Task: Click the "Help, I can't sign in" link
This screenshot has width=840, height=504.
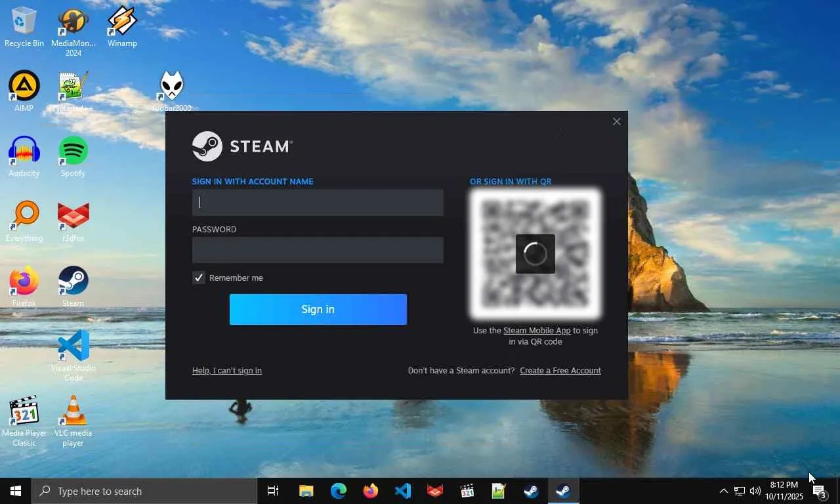Action: pyautogui.click(x=227, y=371)
